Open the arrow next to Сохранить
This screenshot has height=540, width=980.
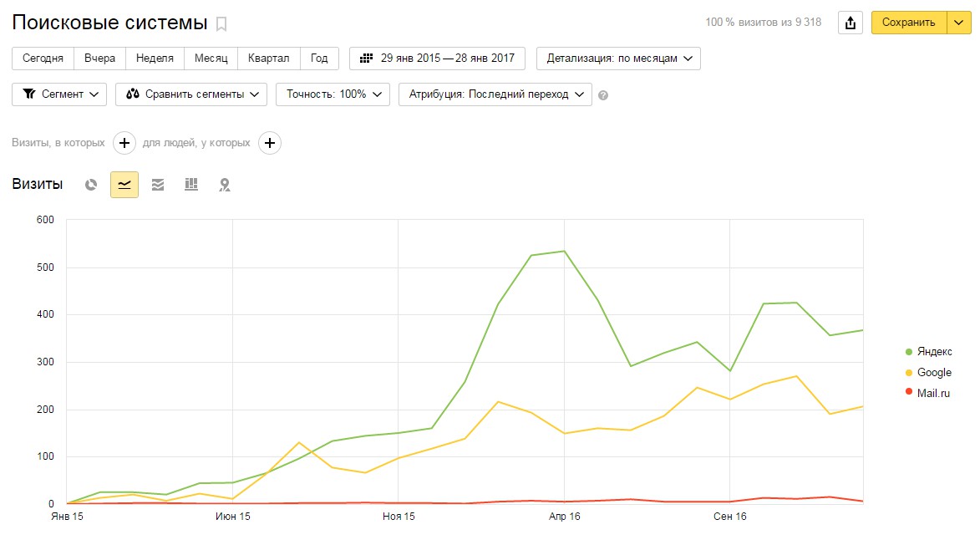(959, 23)
